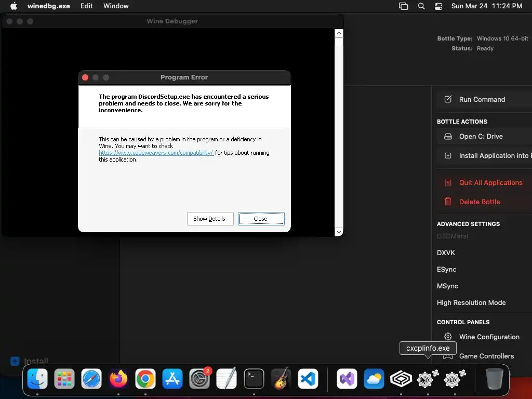The height and width of the screenshot is (399, 532).
Task: Launch GarageBand from the Dock
Action: (281, 379)
